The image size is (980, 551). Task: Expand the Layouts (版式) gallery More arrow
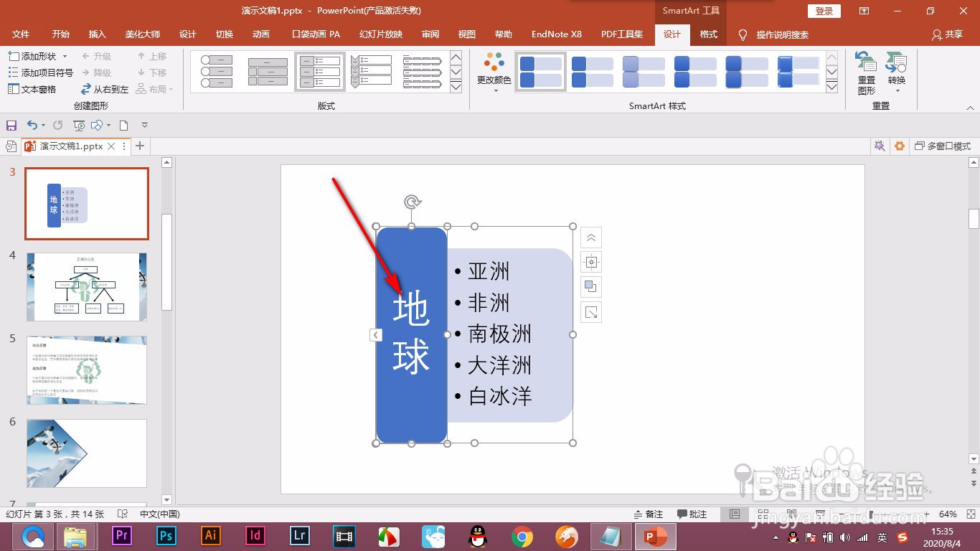coord(456,87)
